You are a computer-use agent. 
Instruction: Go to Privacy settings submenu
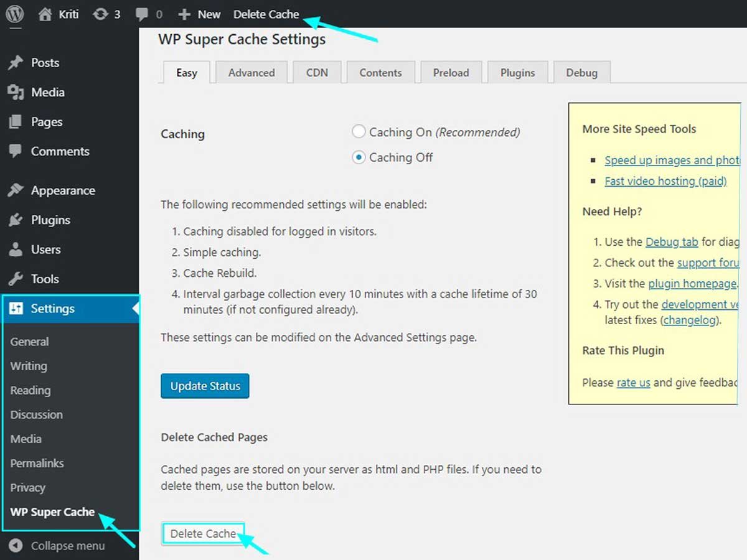(28, 488)
